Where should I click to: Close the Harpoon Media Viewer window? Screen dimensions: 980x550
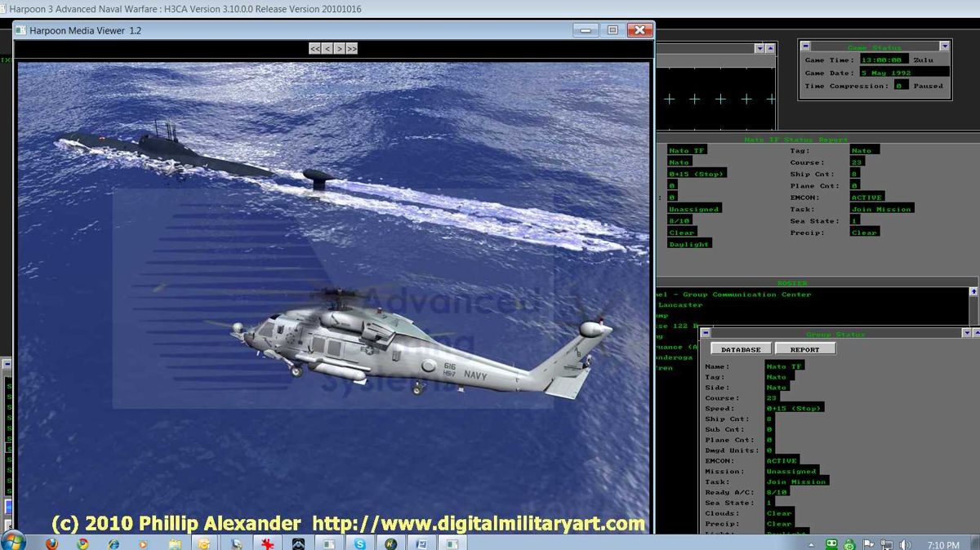(x=640, y=30)
